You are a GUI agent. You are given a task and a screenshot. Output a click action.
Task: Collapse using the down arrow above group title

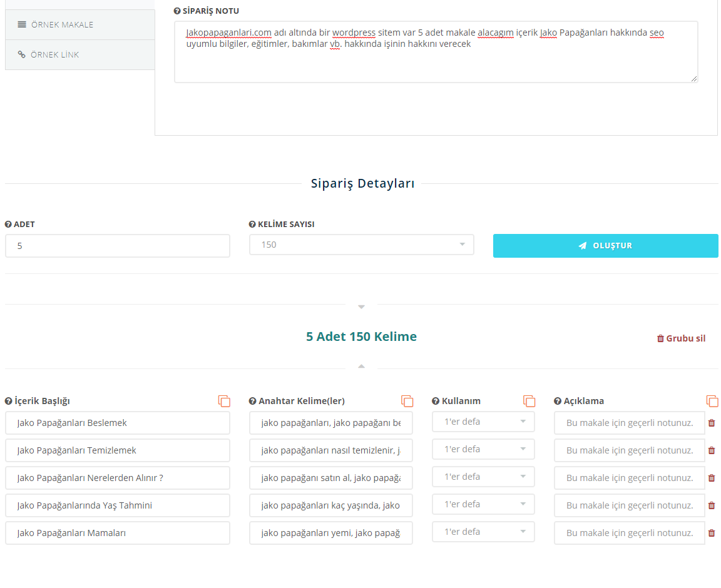tap(361, 307)
